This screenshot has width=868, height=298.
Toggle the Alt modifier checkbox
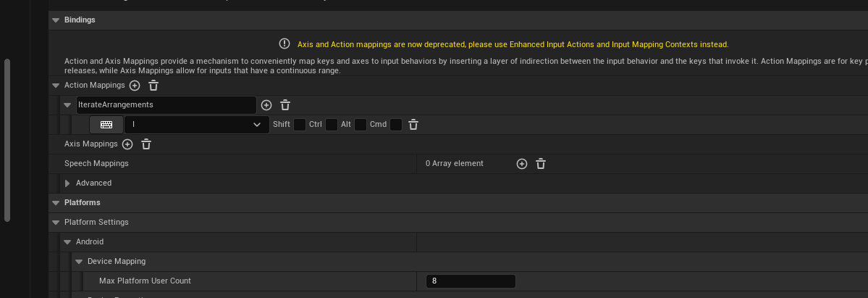coord(361,125)
